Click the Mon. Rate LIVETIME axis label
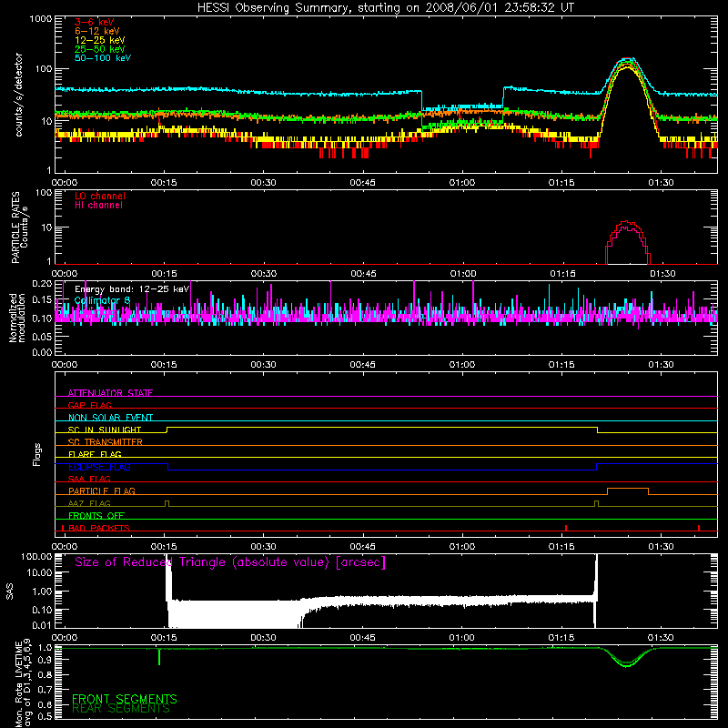 point(24,684)
